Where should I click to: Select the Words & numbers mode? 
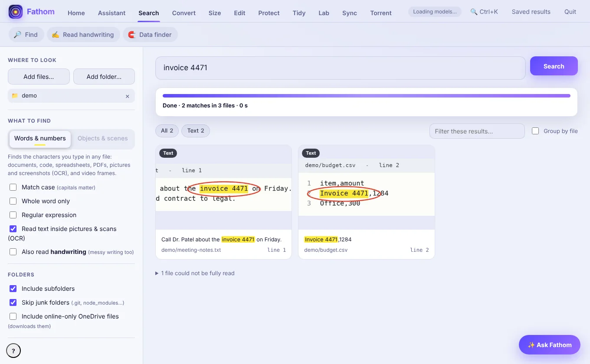pos(40,139)
